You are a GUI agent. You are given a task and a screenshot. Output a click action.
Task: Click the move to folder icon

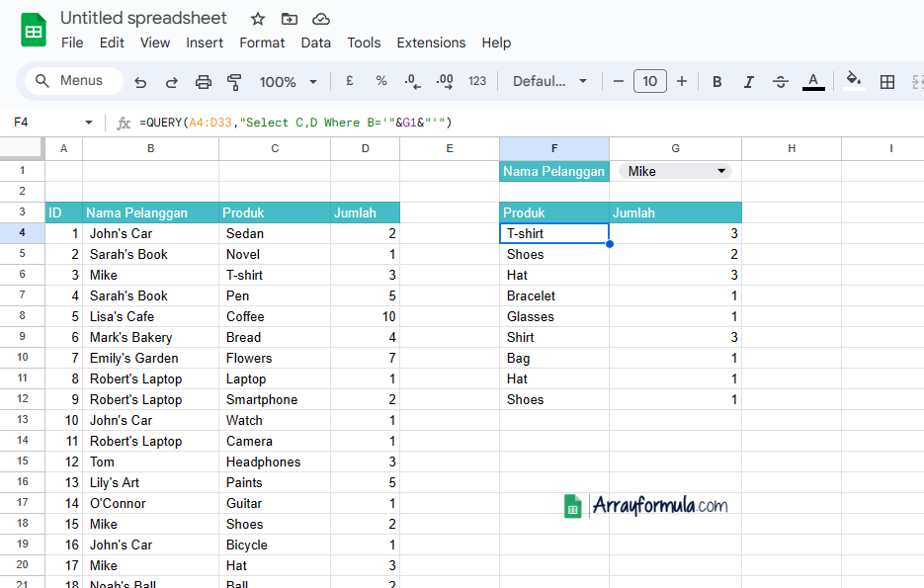click(x=289, y=19)
